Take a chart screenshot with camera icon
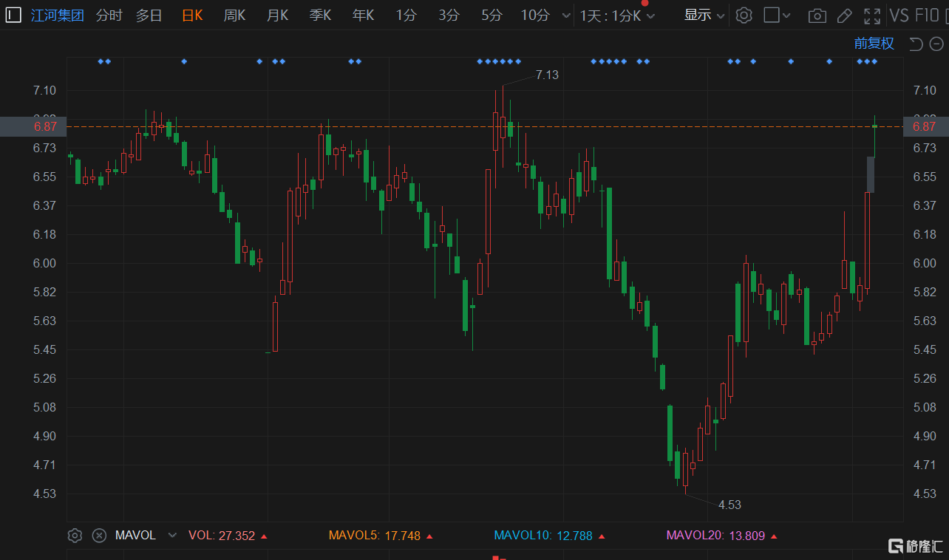 click(x=817, y=16)
